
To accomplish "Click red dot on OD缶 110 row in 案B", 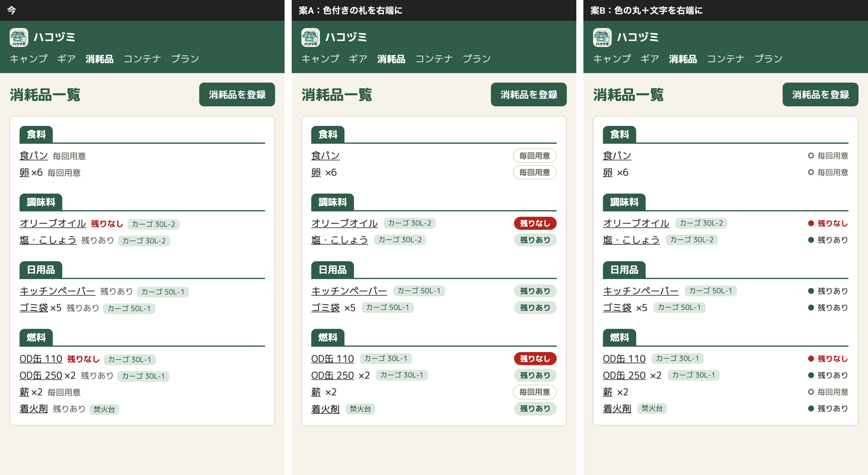I will 811,359.
